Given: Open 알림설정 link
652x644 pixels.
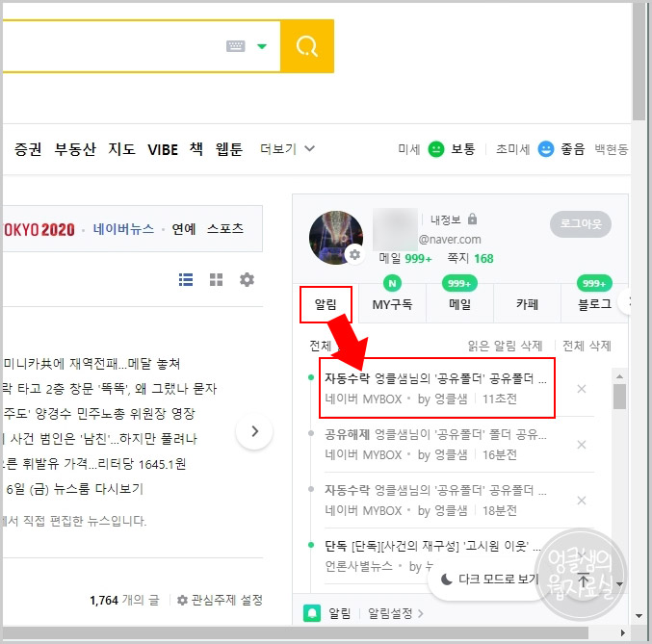Looking at the screenshot, I should [x=395, y=613].
